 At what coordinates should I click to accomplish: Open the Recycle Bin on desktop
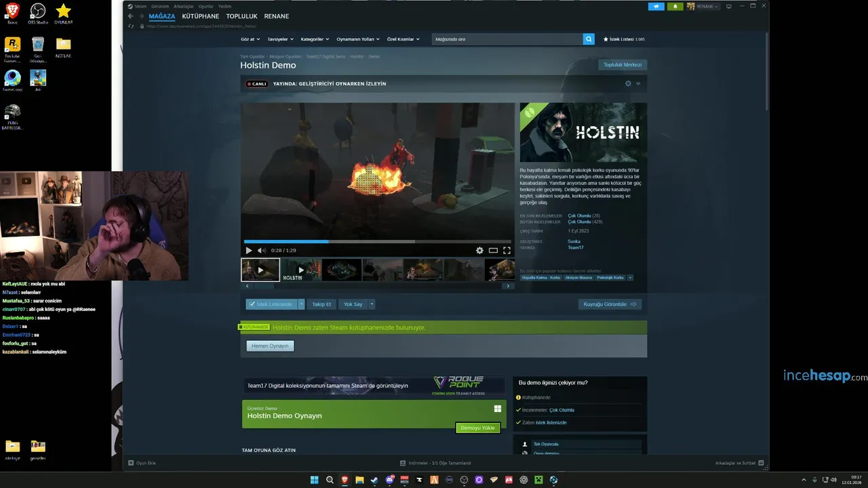point(38,49)
